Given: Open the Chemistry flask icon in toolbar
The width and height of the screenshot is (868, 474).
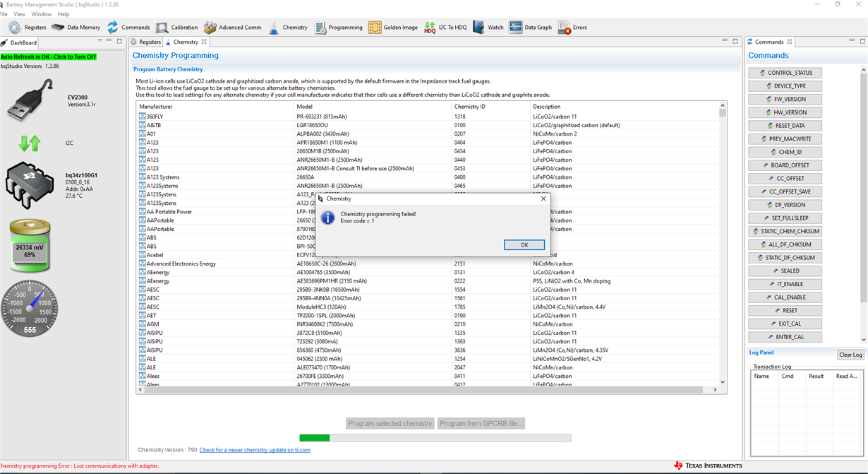Looking at the screenshot, I should [274, 28].
